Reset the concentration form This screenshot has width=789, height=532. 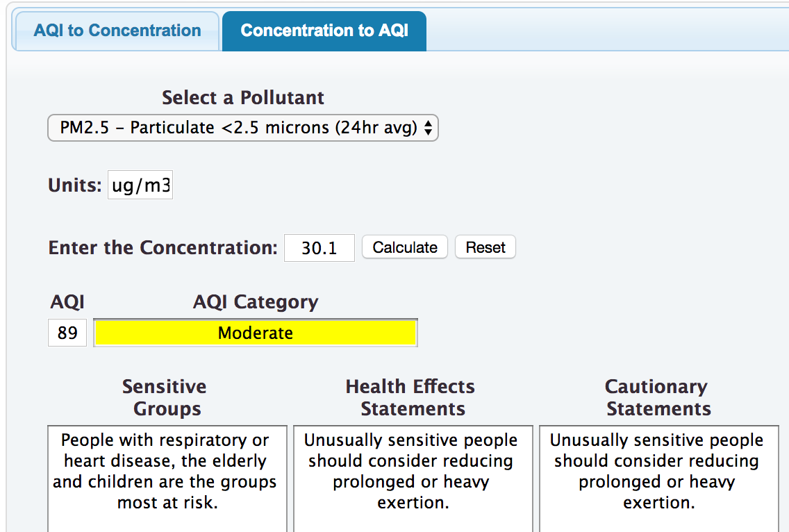(485, 247)
